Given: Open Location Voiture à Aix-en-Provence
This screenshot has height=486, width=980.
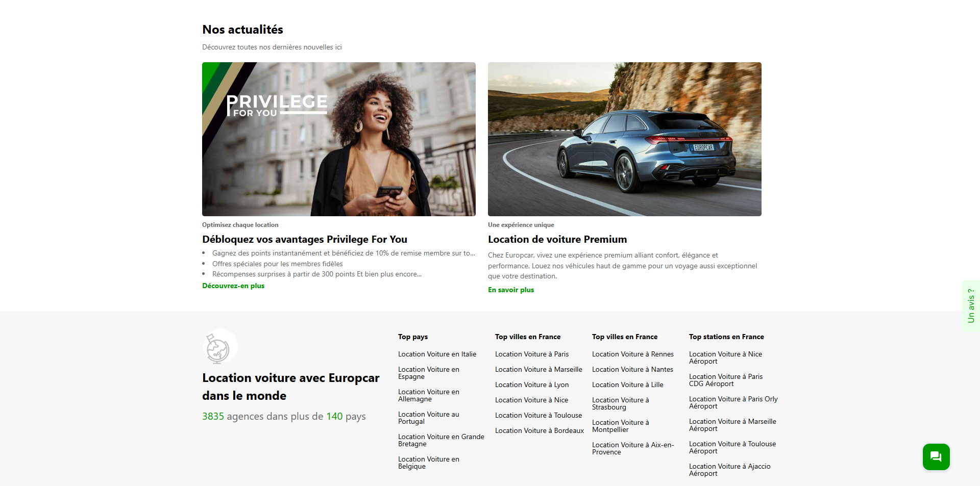Looking at the screenshot, I should click(633, 448).
